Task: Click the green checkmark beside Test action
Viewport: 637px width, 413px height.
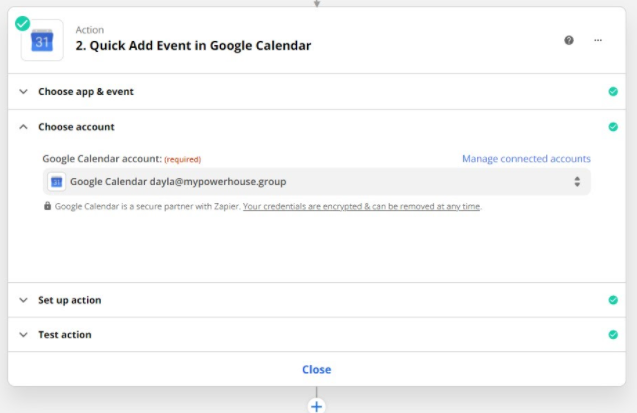Action: pyautogui.click(x=613, y=335)
